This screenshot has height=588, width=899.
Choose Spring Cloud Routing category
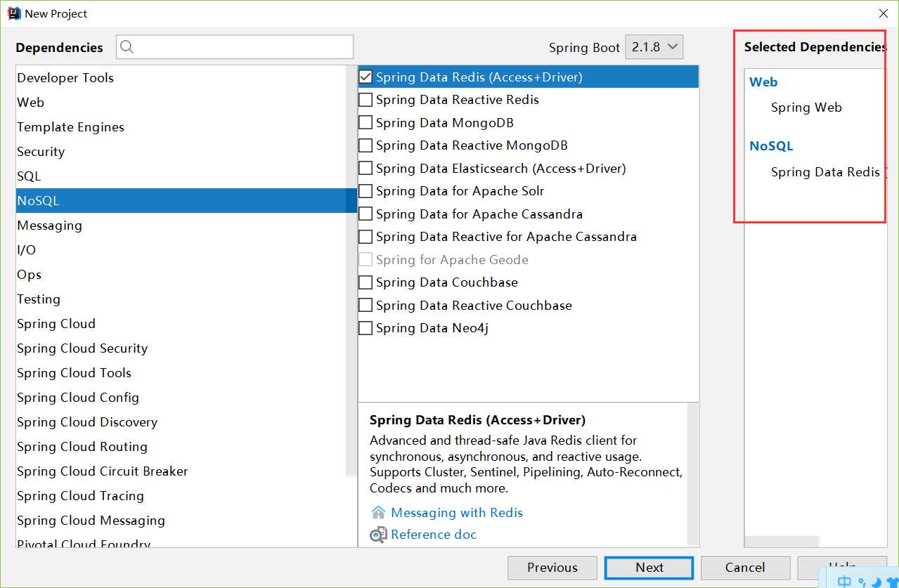pos(181,447)
